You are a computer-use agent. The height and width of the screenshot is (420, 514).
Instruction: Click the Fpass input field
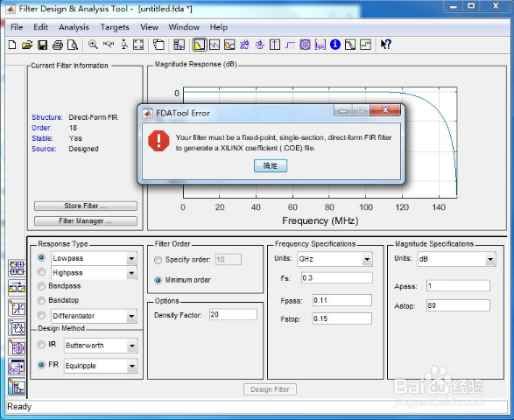point(342,300)
